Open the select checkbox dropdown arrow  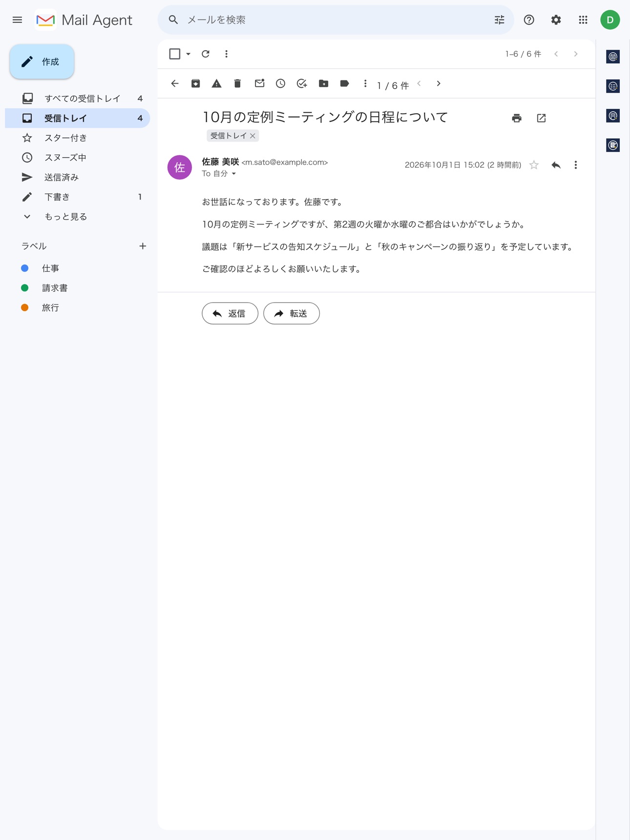188,54
